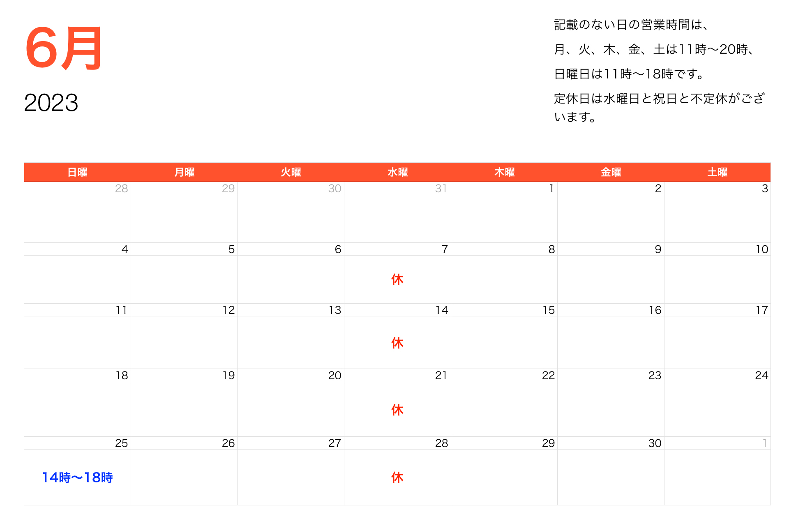This screenshot has height=521, width=812.
Task: Click date 14 in the calendar
Action: (x=442, y=310)
